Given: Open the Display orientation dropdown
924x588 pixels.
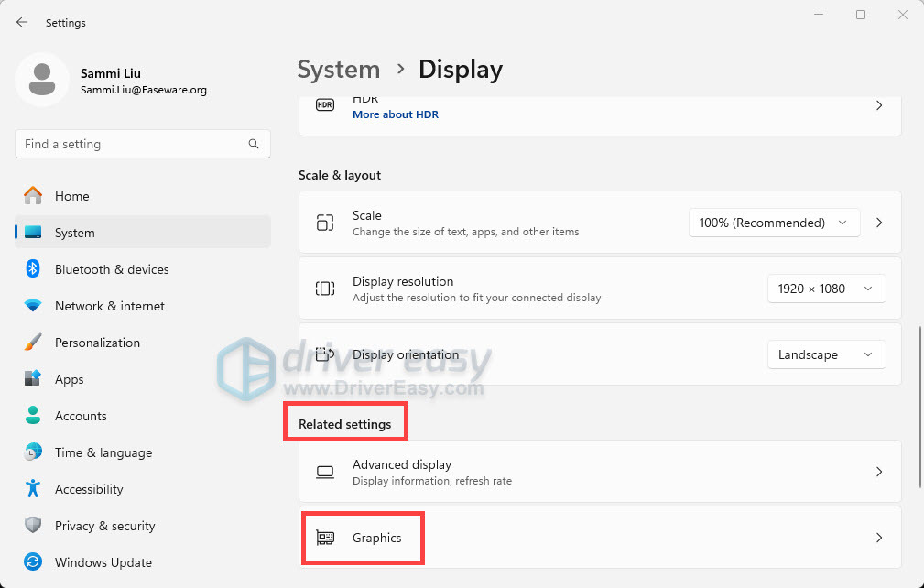Looking at the screenshot, I should point(825,354).
